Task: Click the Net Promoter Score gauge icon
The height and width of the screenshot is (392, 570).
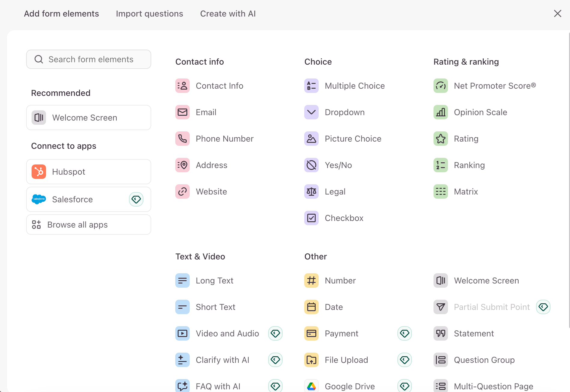Action: [x=440, y=86]
